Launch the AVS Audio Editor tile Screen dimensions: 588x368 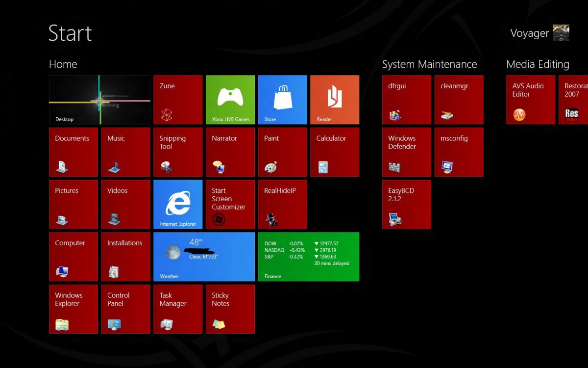click(531, 100)
